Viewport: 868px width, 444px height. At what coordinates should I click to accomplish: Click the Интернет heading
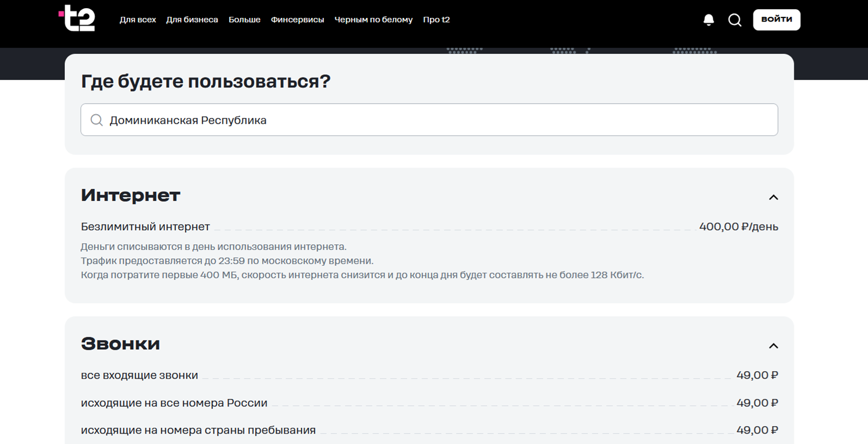click(131, 196)
